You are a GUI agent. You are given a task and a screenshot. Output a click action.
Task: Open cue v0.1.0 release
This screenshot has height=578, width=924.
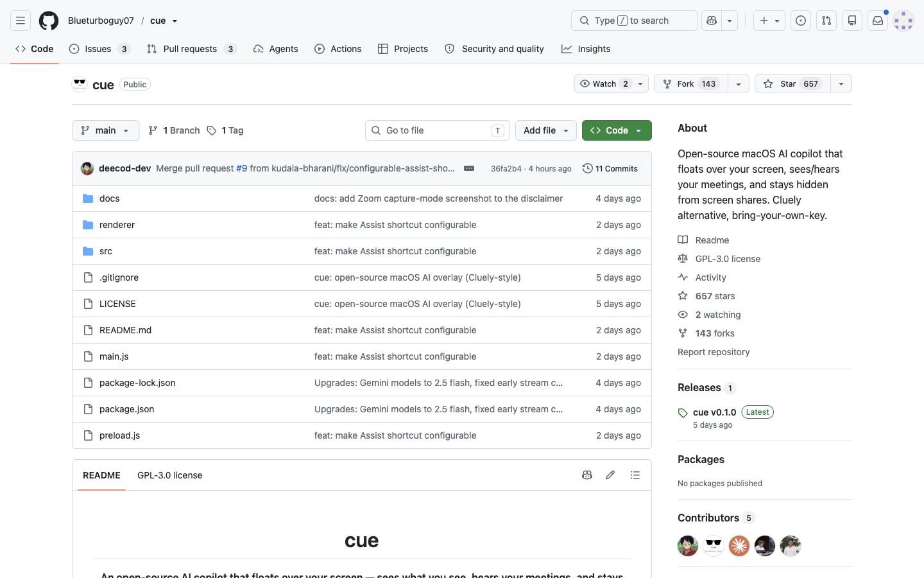click(714, 412)
